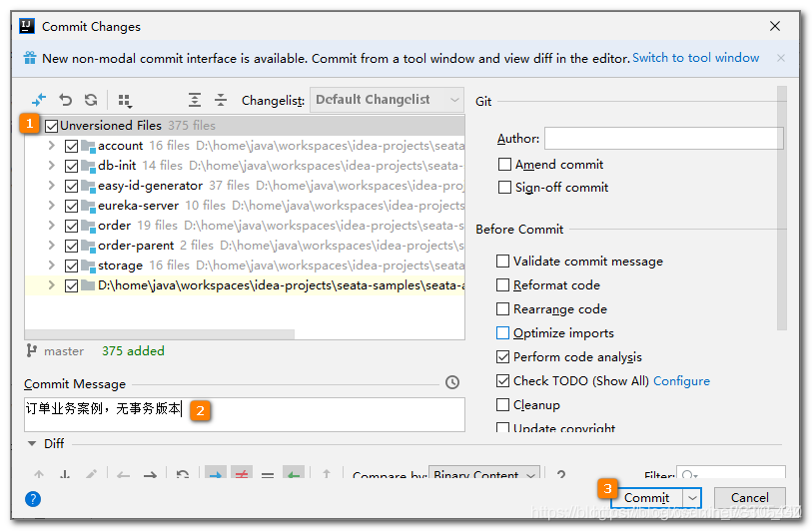Expand the D:\home\java path node

(x=51, y=285)
